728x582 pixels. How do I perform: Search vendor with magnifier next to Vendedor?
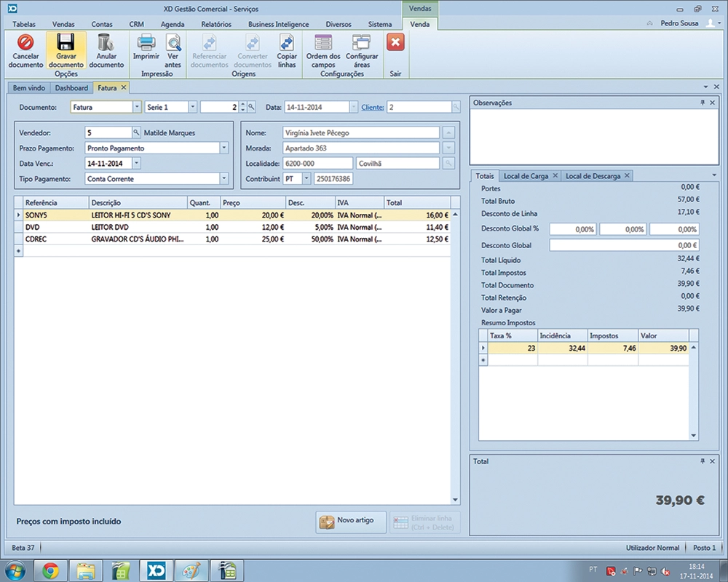click(136, 132)
